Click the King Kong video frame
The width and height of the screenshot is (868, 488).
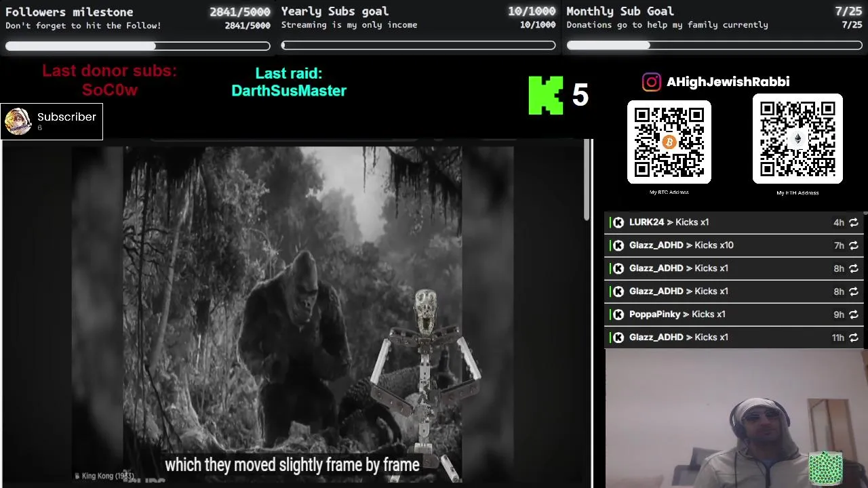point(292,314)
